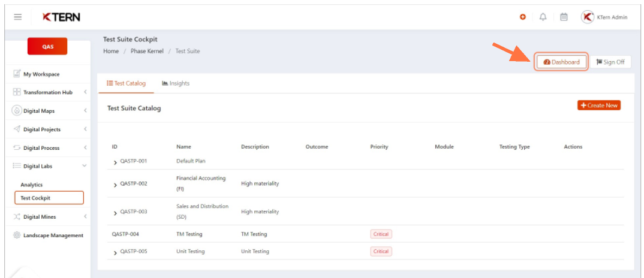
Task: Click the QASTP-004 ID cell
Action: (x=125, y=234)
